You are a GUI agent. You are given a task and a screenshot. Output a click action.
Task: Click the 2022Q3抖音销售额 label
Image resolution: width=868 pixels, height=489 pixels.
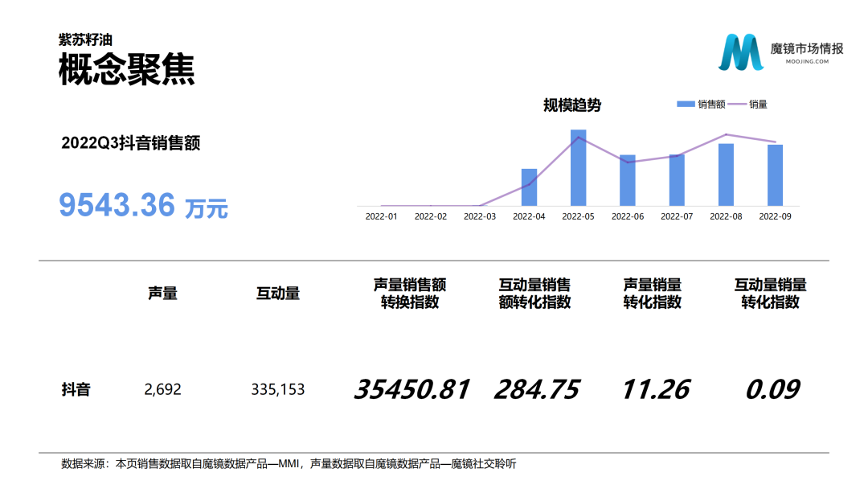tap(131, 143)
